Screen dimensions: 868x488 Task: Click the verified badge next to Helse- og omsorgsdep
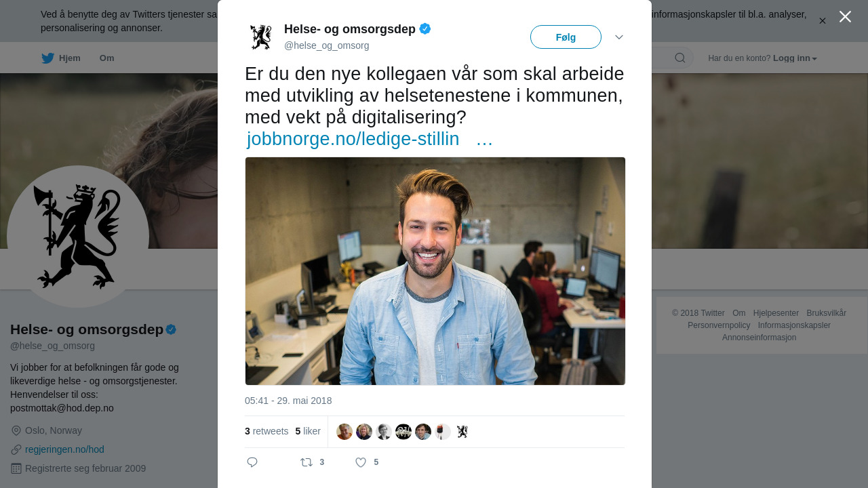425,28
